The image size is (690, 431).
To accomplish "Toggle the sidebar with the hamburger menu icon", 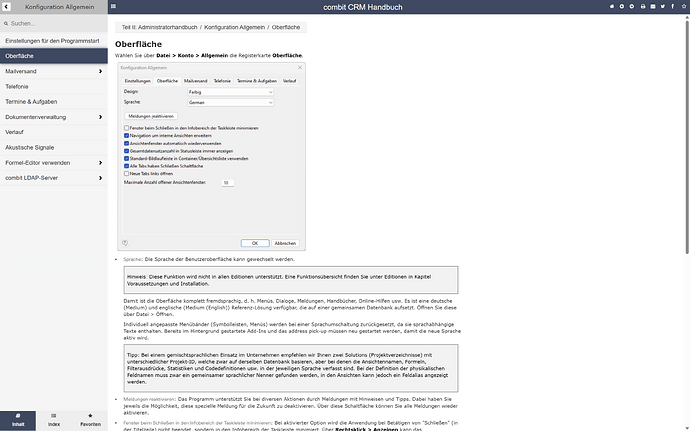I will pyautogui.click(x=114, y=6).
